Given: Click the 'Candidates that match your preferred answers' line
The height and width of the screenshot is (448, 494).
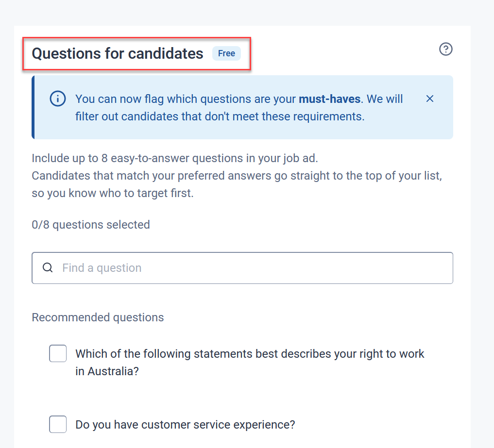Looking at the screenshot, I should (237, 176).
